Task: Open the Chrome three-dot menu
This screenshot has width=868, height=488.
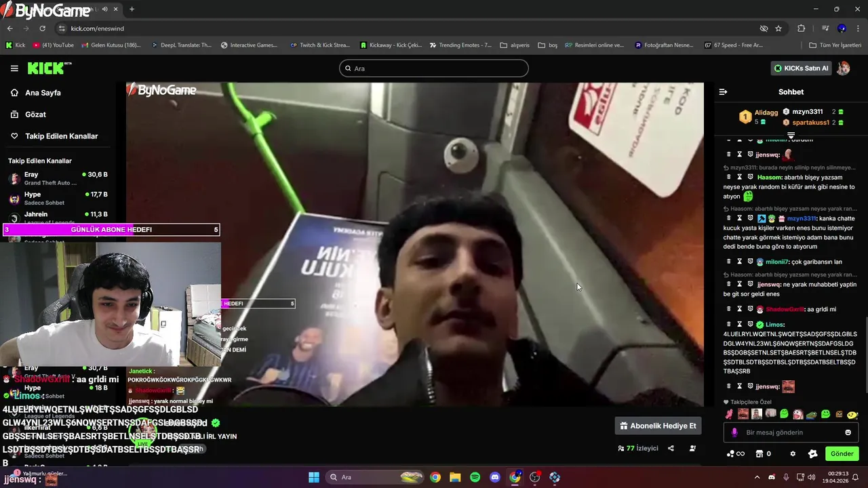Action: pyautogui.click(x=858, y=28)
